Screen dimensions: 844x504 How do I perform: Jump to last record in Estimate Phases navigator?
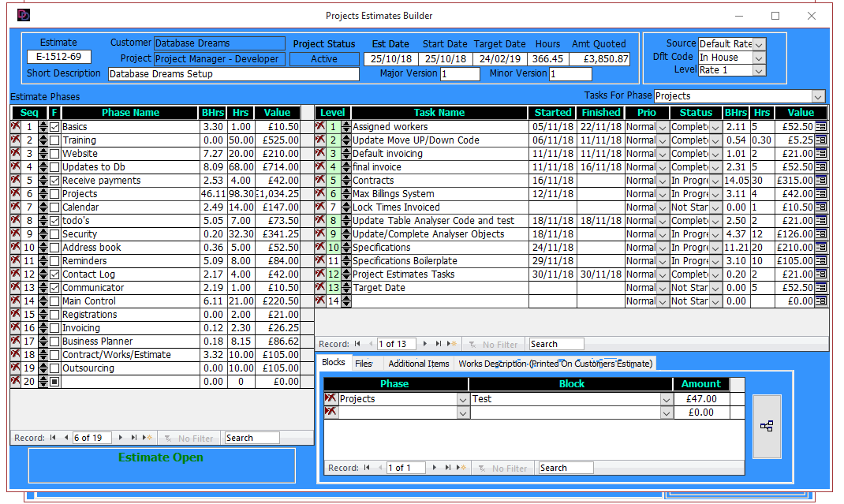click(134, 438)
